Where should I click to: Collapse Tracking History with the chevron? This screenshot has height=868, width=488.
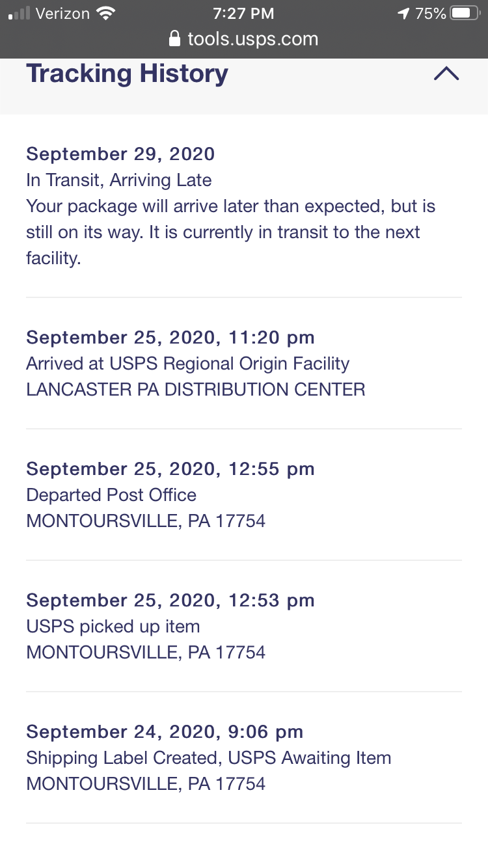click(446, 74)
